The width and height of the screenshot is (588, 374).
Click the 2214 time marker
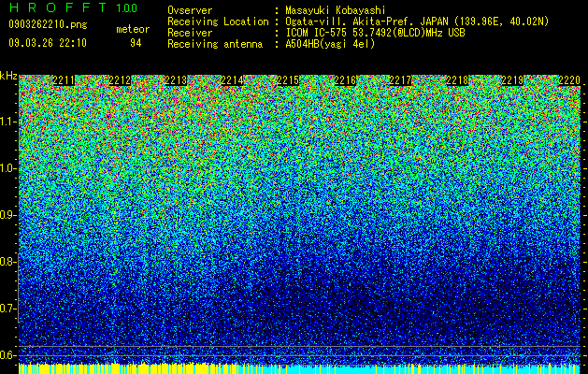[x=232, y=80]
